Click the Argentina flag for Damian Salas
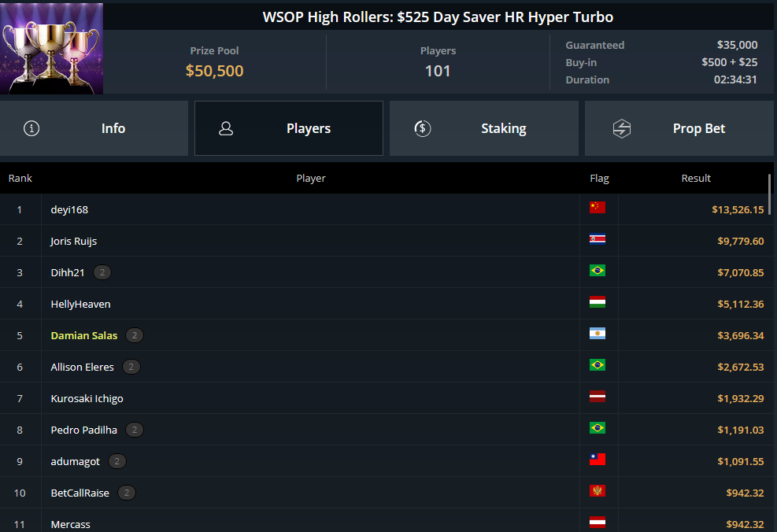 [x=598, y=334]
